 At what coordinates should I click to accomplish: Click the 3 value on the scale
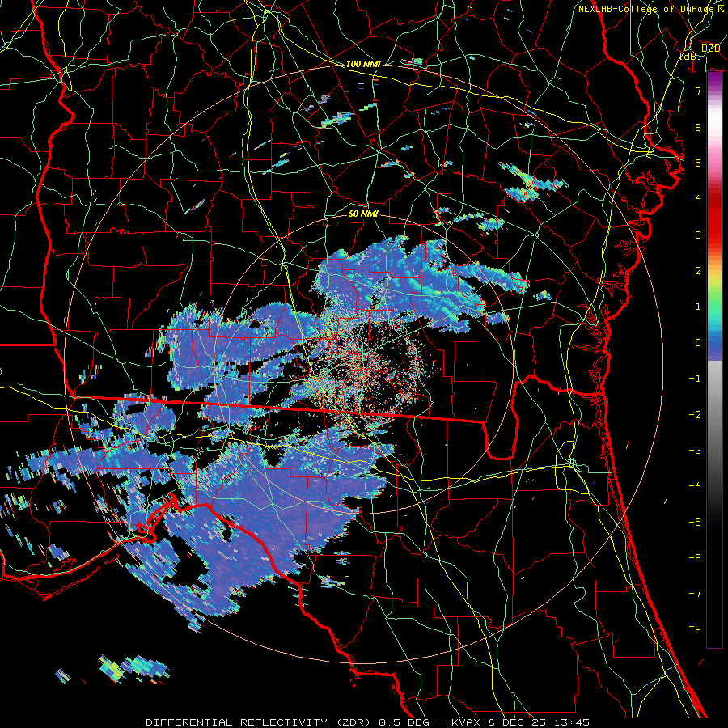tap(698, 235)
